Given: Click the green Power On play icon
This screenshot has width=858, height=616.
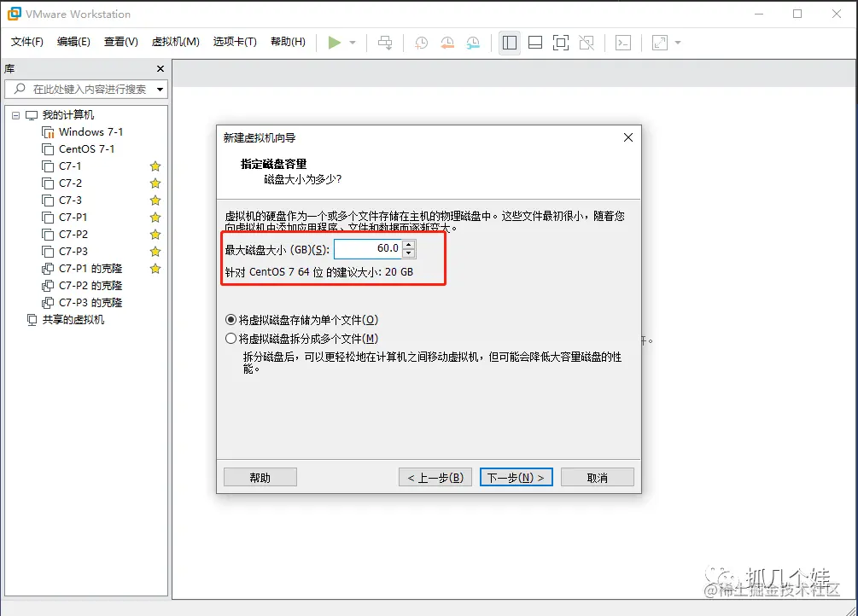Looking at the screenshot, I should point(335,43).
